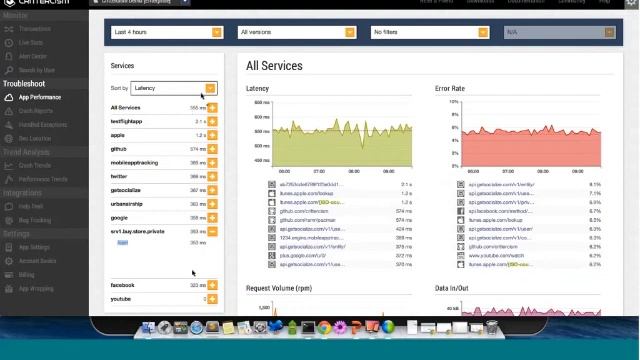This screenshot has height=360, width=640.
Task: Open the Alert Center sidebar item
Action: pos(33,56)
